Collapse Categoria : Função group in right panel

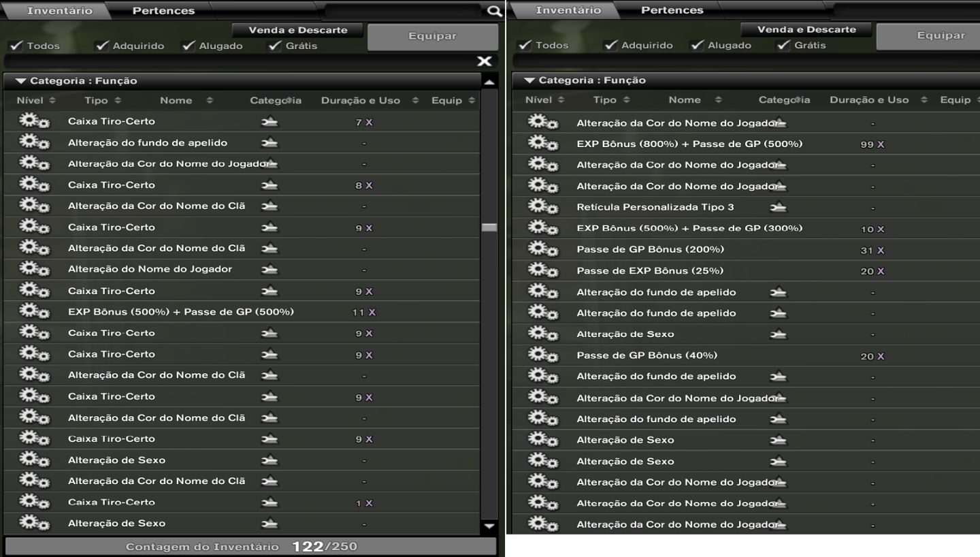click(x=529, y=80)
